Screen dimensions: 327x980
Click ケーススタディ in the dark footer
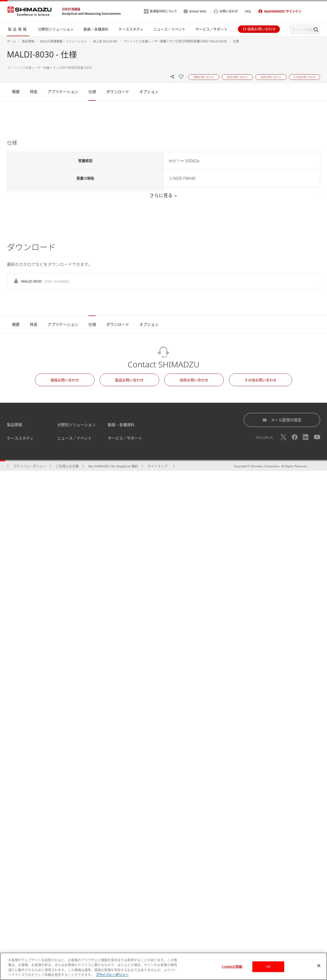[x=20, y=438]
